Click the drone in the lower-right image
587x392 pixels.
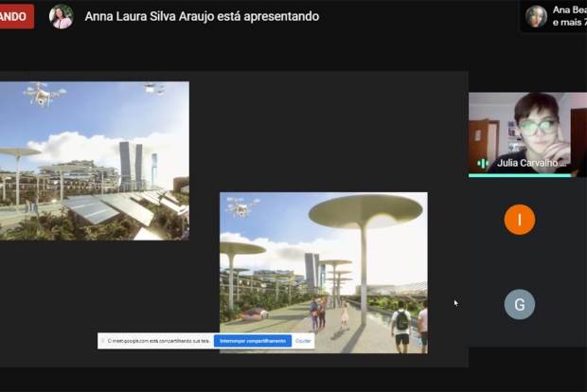tap(243, 206)
